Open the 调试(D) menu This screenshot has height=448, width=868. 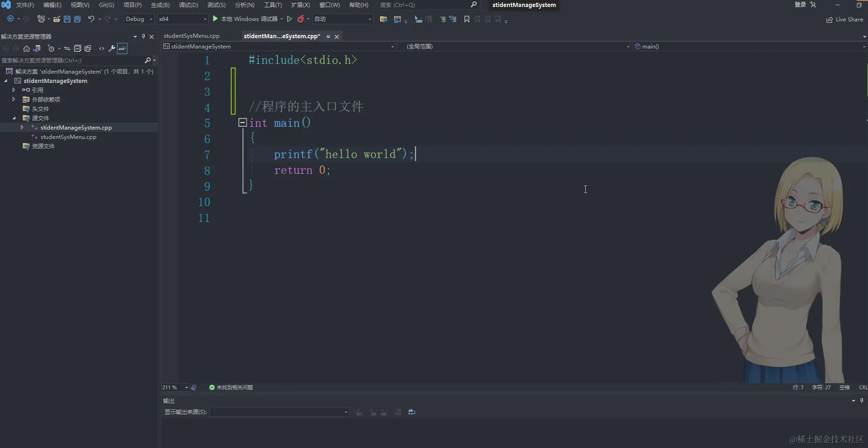(188, 5)
